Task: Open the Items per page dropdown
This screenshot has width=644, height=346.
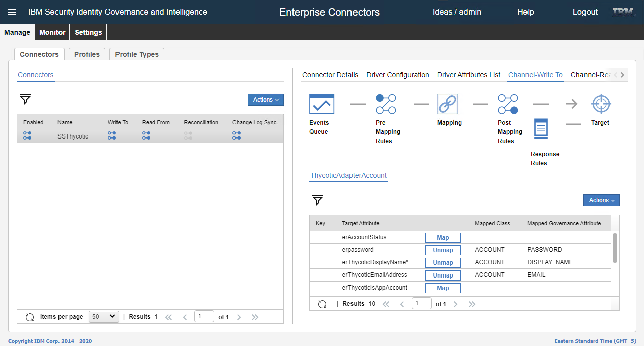Action: coord(103,317)
